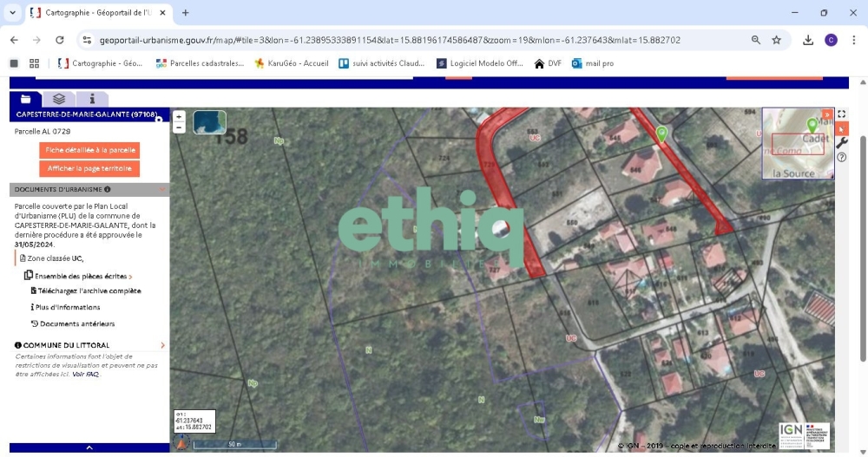Click the green location marker on map

(661, 133)
